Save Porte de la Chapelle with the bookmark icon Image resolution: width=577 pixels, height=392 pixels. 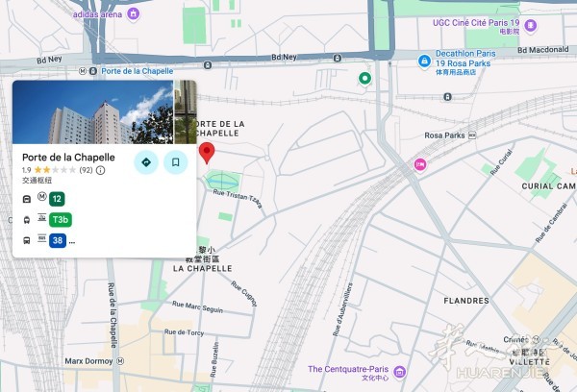tap(176, 162)
